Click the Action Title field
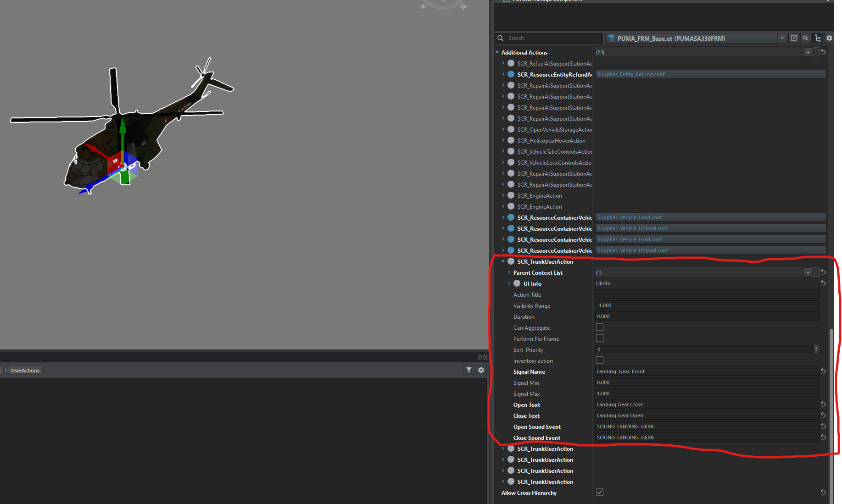Screen dimensions: 842x504 (707, 294)
